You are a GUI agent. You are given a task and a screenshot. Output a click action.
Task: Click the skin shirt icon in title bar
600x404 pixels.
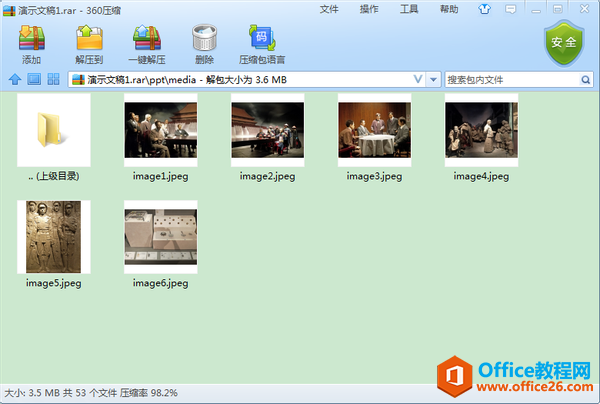(x=486, y=9)
